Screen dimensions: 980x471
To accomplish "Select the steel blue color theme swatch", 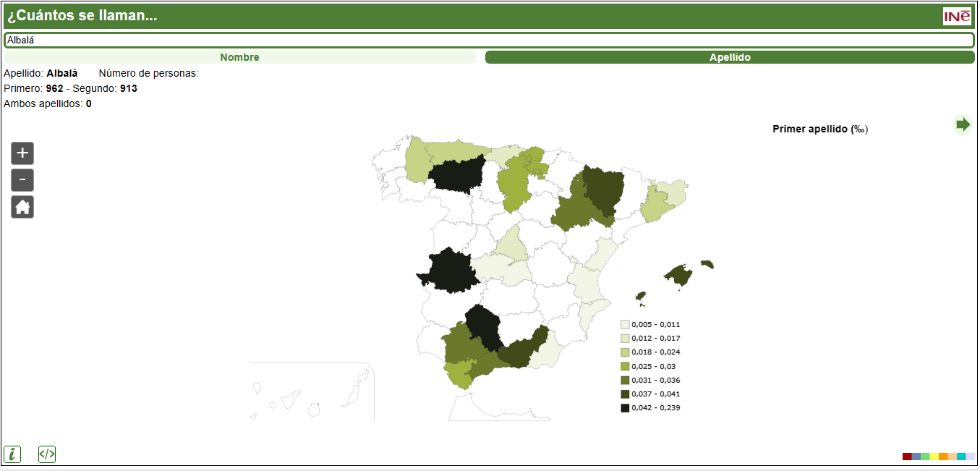I will (x=916, y=457).
